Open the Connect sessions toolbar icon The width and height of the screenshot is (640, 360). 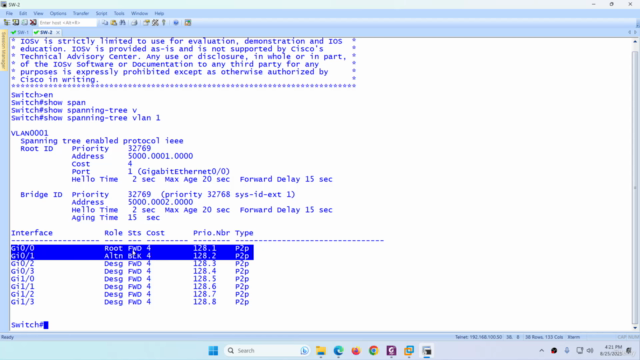coord(7,22)
